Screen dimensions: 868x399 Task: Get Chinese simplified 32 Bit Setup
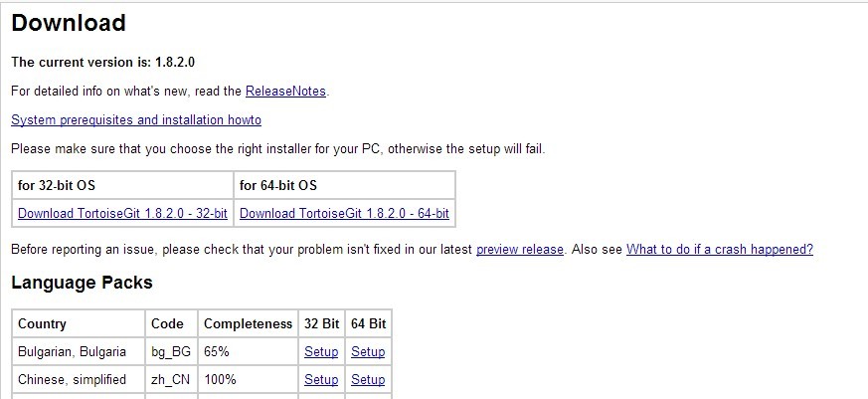pyautogui.click(x=321, y=379)
